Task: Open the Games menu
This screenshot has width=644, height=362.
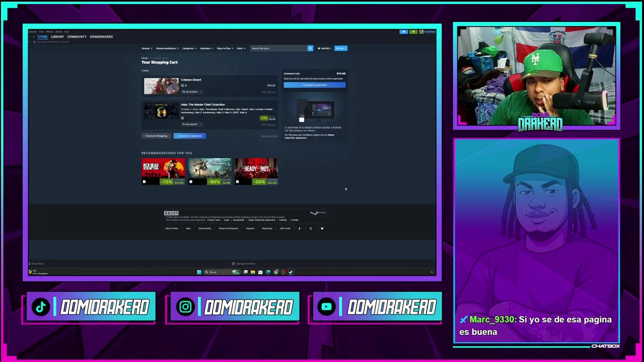Action: point(59,32)
